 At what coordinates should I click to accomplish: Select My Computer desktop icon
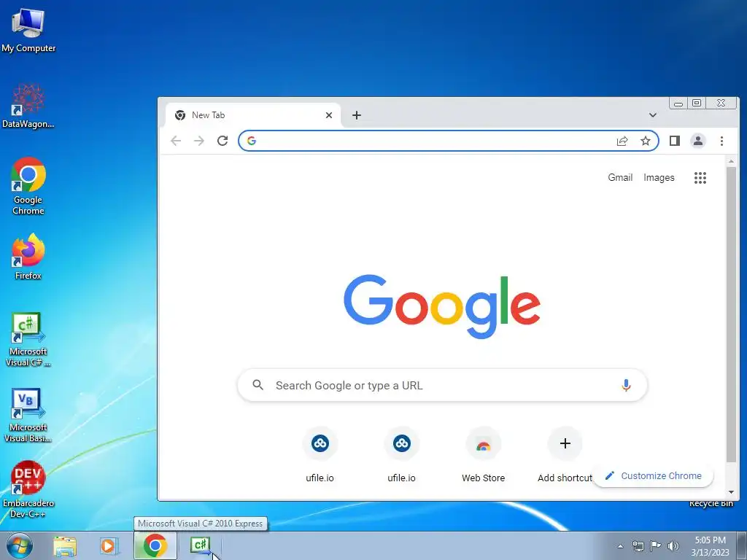click(x=28, y=30)
